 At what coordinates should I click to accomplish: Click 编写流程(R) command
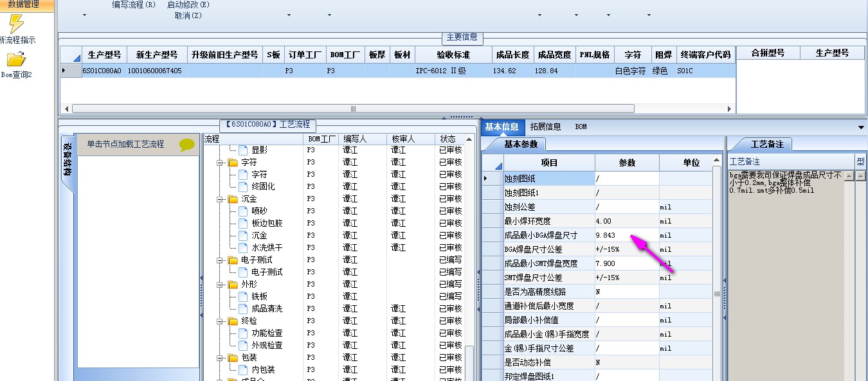point(134,4)
